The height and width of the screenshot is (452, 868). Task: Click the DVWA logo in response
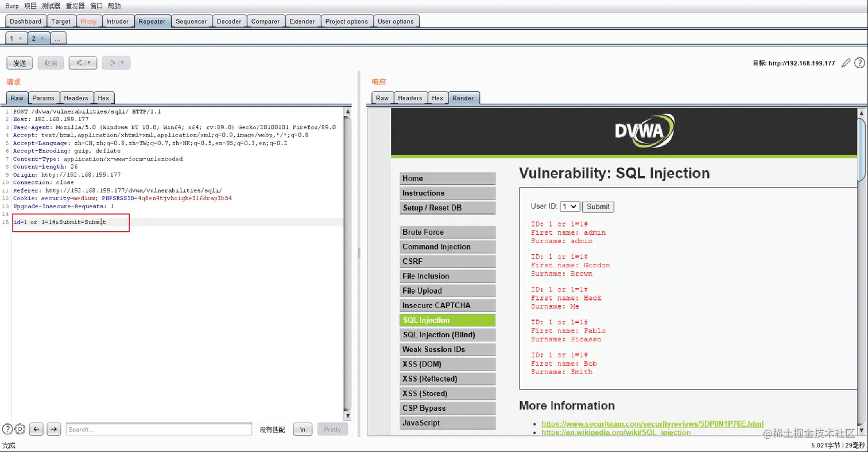click(x=645, y=132)
